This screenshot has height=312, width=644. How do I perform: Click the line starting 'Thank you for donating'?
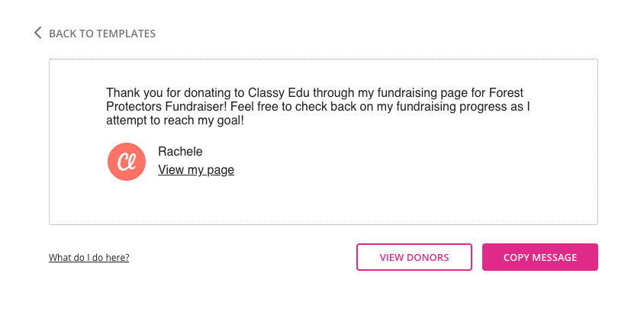point(314,93)
